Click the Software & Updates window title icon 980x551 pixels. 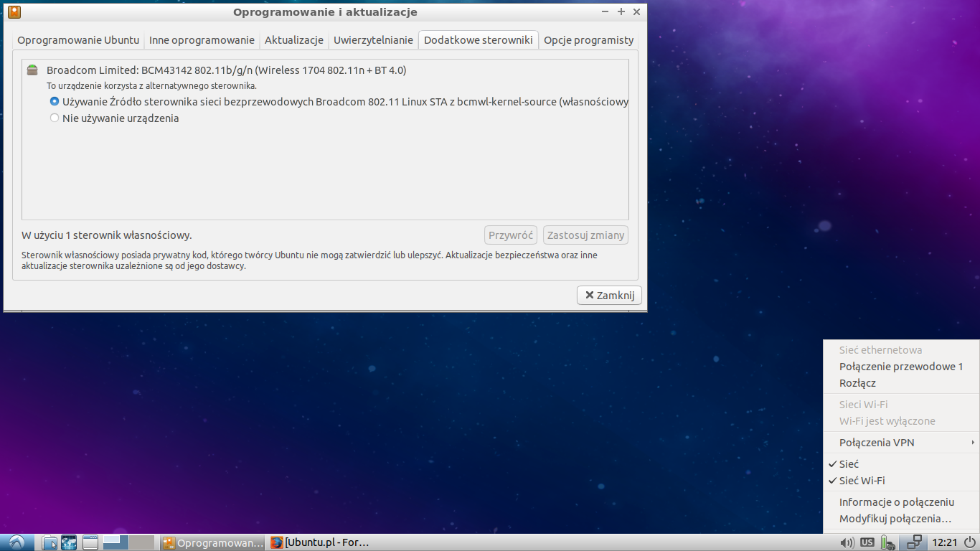click(14, 11)
